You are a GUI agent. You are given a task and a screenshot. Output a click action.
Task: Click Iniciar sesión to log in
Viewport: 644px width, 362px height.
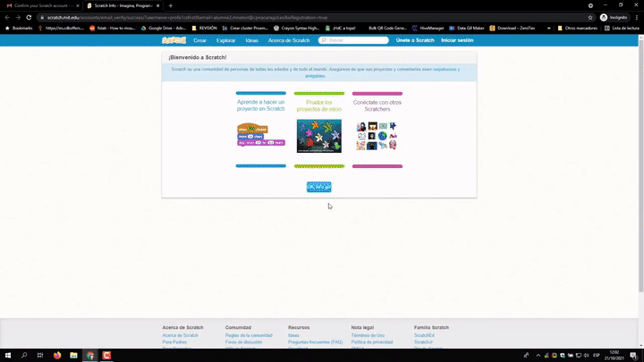pos(457,40)
